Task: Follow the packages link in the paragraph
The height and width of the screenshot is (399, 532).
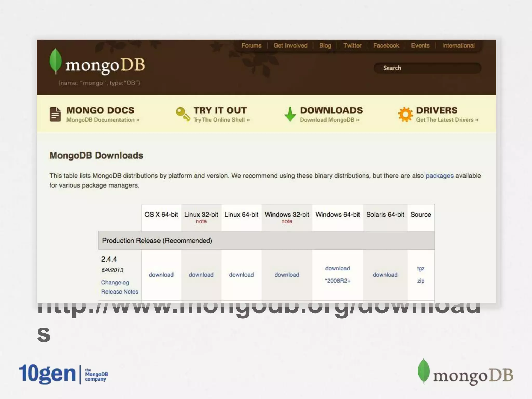Action: point(440,176)
